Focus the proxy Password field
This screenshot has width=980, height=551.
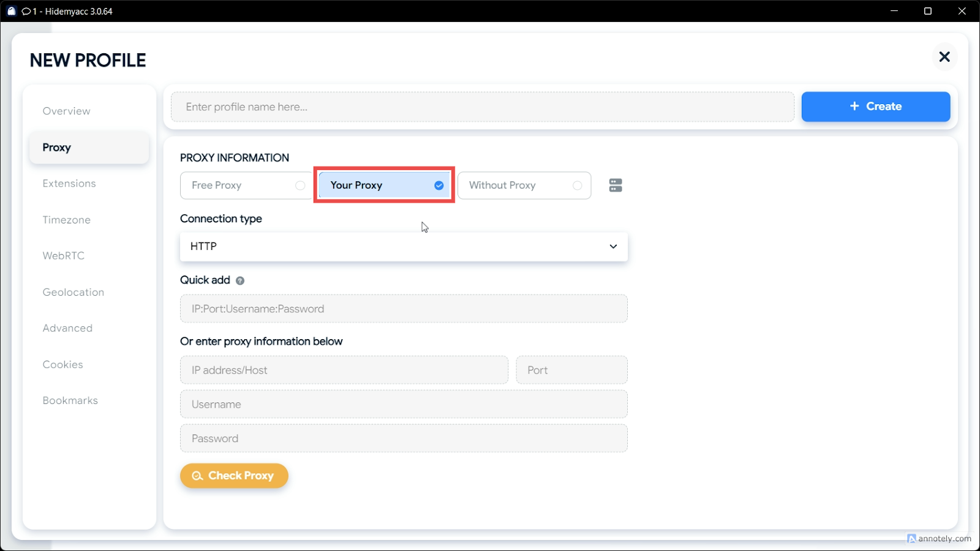pos(404,438)
